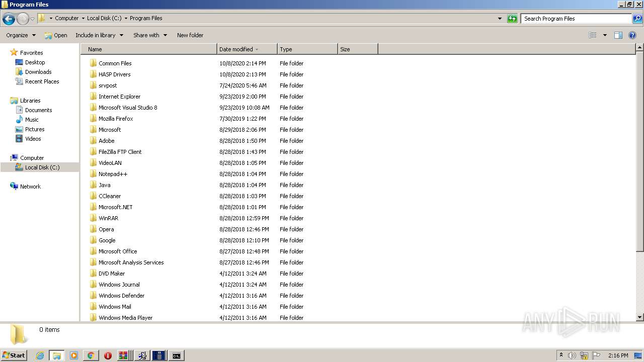Open Internet Explorer from the taskbar
Image resolution: width=644 pixels, height=362 pixels.
(x=40, y=355)
